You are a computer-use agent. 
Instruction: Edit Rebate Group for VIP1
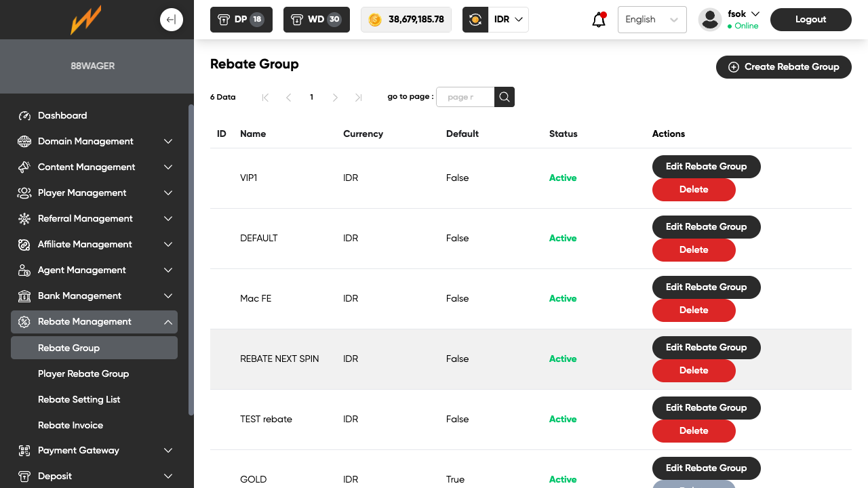pos(707,167)
